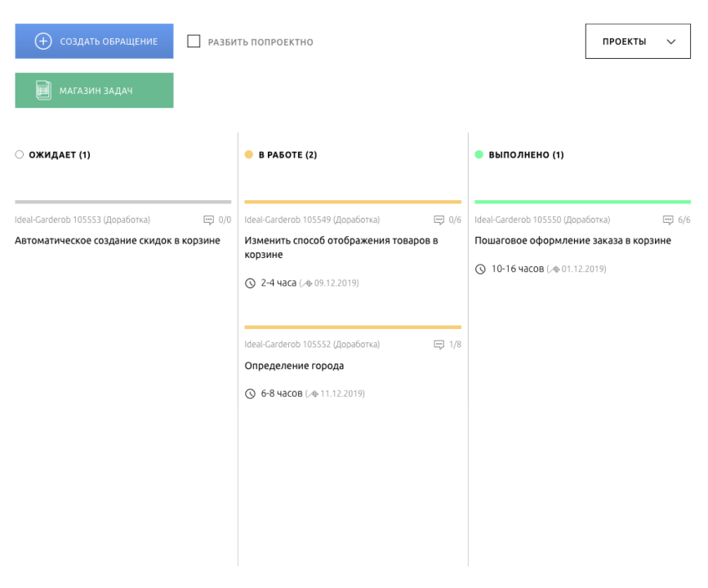Click the Создать обращение button

[94, 41]
